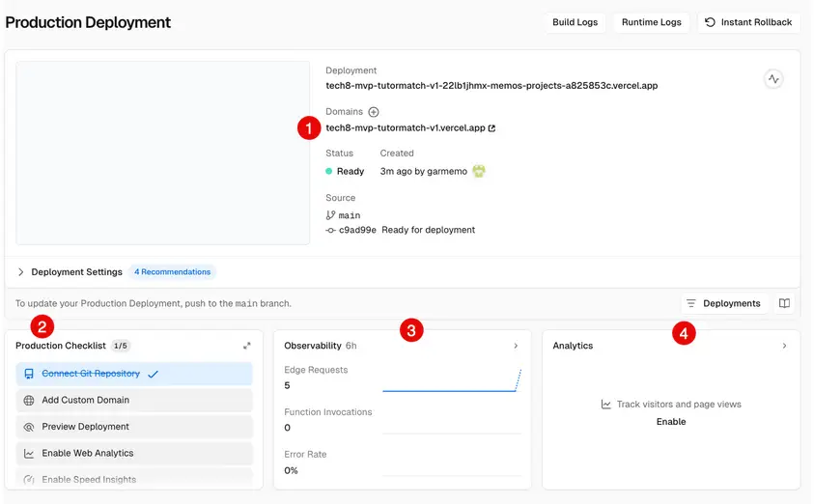Click the Edge Requests chart line
Screen dimensions: 814x504
tap(452, 380)
